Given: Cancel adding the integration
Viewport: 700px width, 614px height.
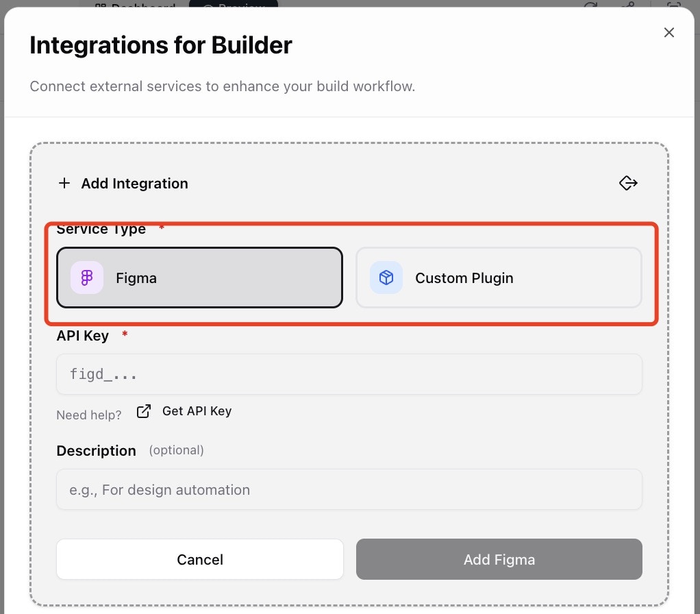Looking at the screenshot, I should point(200,559).
